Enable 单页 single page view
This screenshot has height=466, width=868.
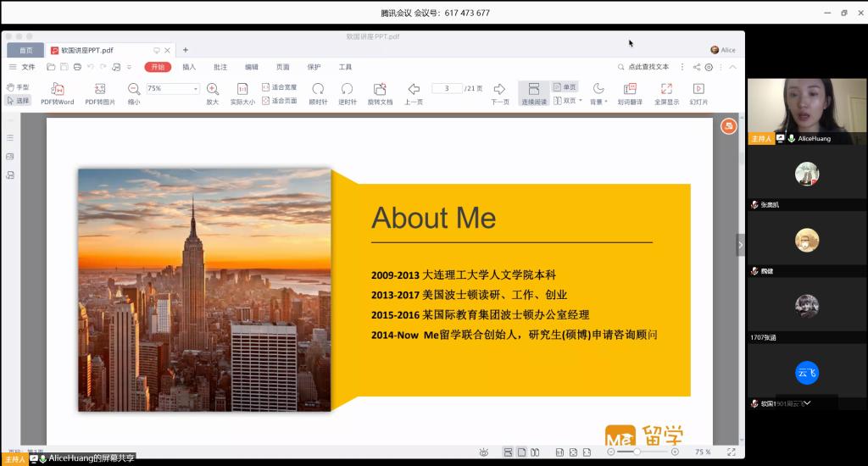tap(565, 87)
